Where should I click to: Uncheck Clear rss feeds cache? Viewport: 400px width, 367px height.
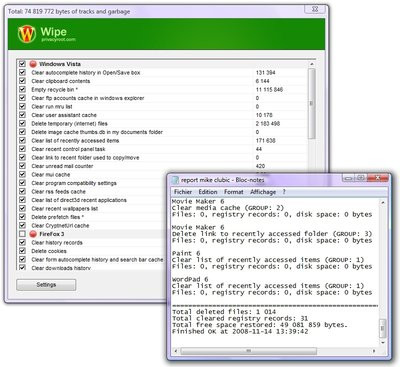point(22,191)
